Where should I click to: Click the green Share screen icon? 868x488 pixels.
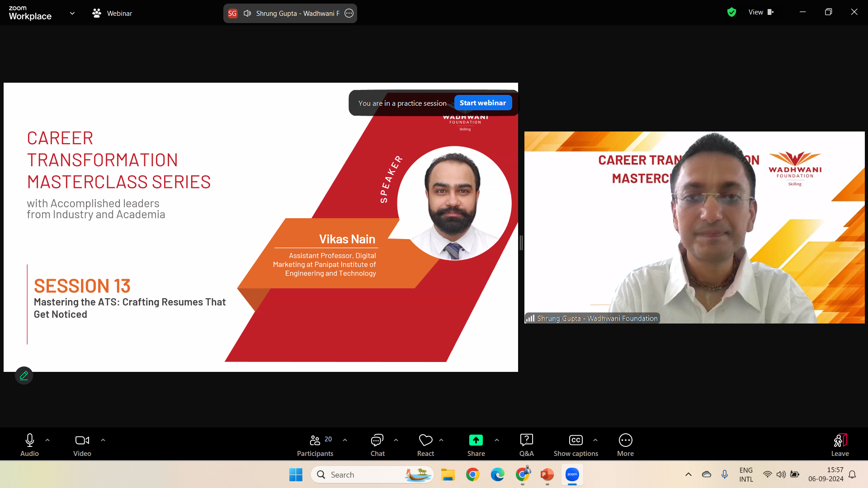pyautogui.click(x=476, y=440)
